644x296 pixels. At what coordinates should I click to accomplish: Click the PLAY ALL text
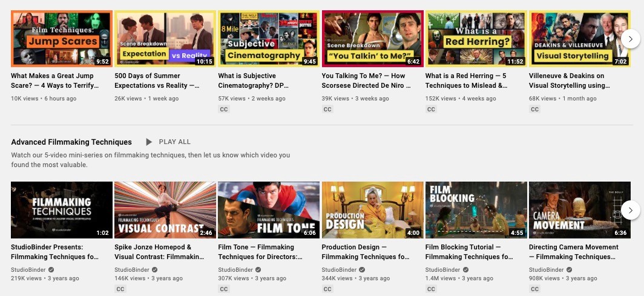[x=174, y=142]
